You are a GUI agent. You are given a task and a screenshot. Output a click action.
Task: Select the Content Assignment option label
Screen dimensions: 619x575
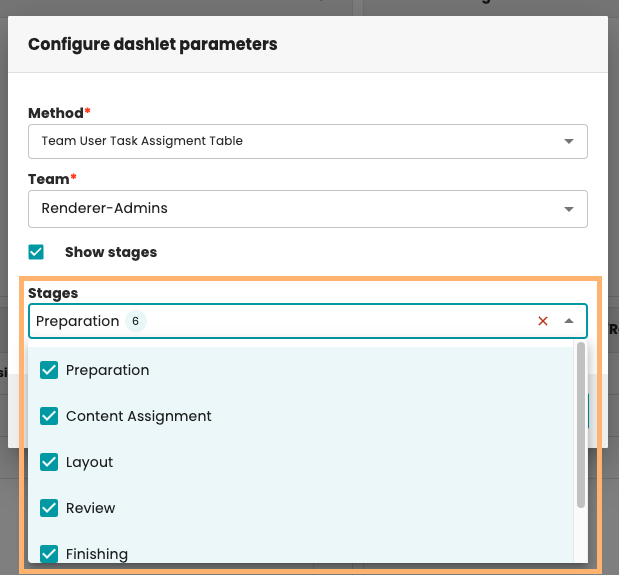[139, 416]
